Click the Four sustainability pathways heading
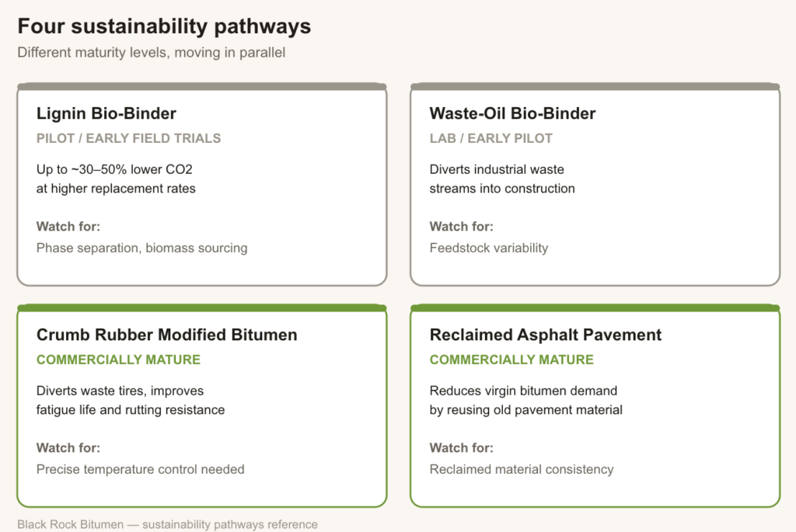 (x=164, y=26)
